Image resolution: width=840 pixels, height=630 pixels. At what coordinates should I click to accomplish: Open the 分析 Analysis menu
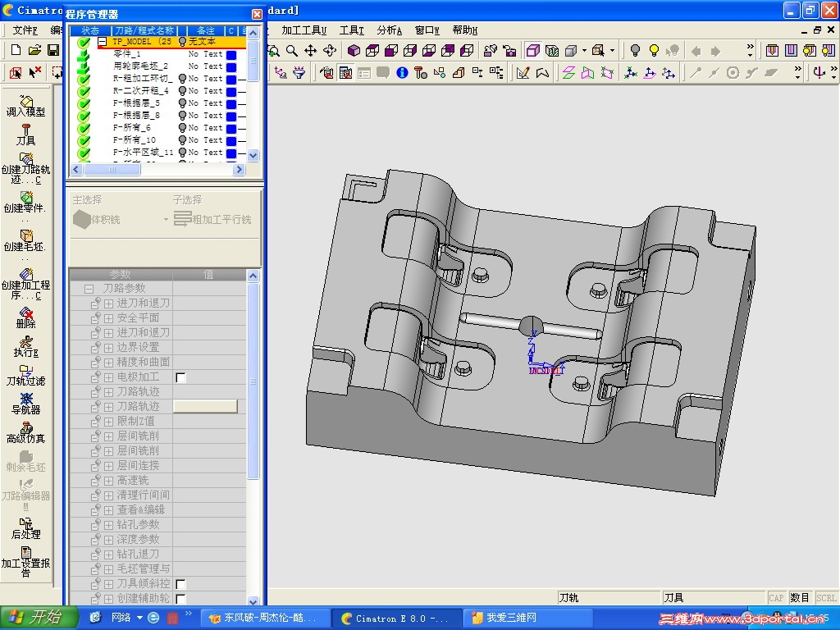click(x=389, y=30)
